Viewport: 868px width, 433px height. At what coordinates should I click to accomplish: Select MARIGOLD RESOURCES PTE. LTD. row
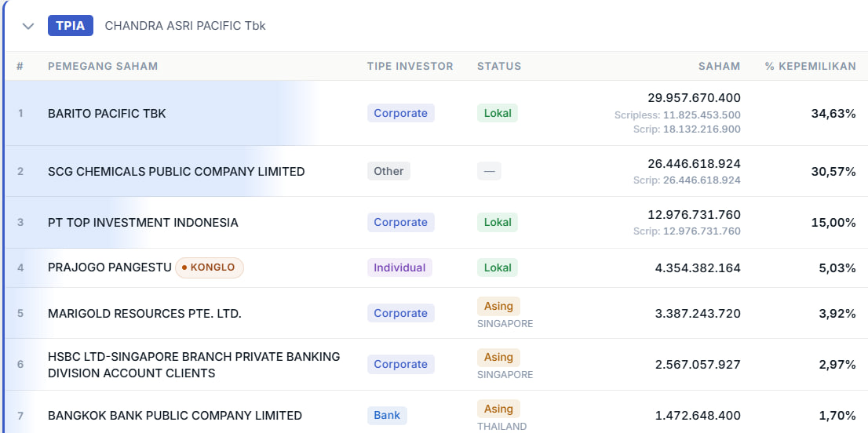pyautogui.click(x=144, y=313)
